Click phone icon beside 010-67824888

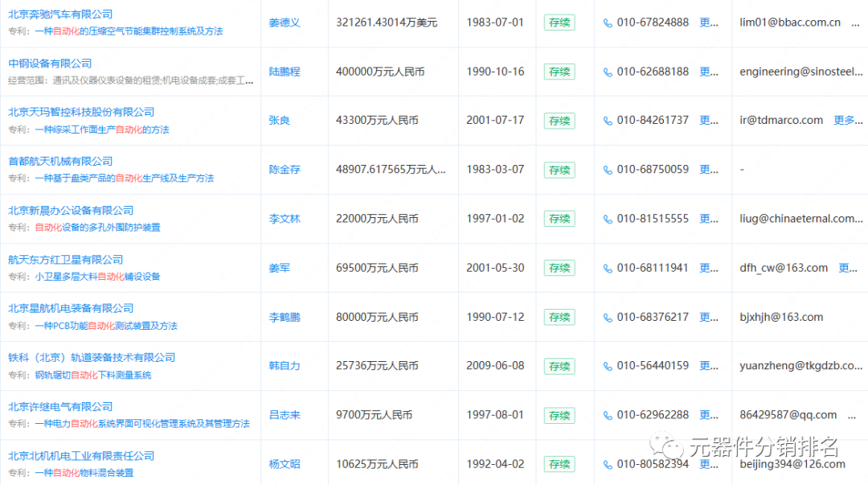pyautogui.click(x=608, y=23)
